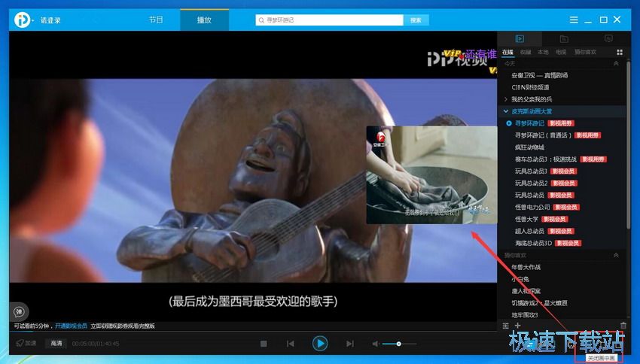The image size is (640, 364).
Task: Clear playlist with the trash icon
Action: point(623,326)
